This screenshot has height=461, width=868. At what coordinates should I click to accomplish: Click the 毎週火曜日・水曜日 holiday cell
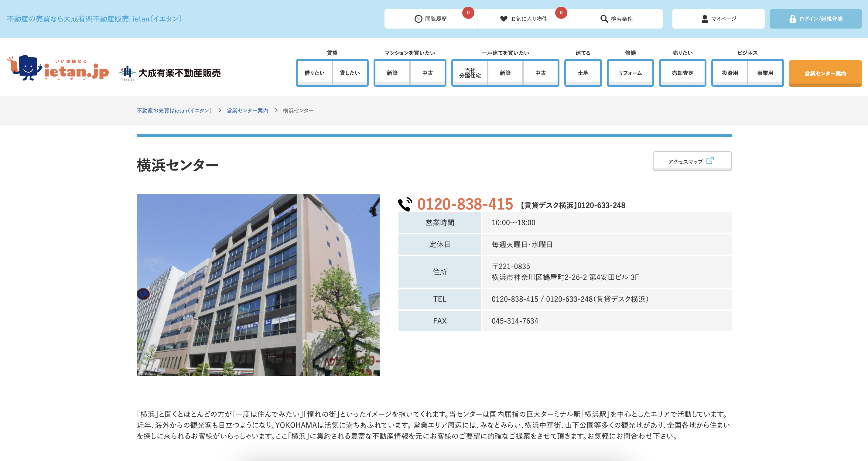coord(607,245)
